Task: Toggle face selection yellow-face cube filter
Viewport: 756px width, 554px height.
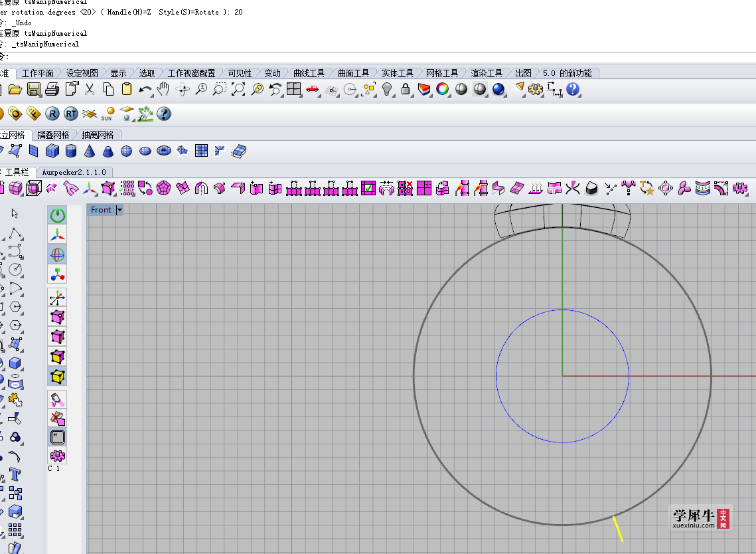Action: click(x=57, y=357)
